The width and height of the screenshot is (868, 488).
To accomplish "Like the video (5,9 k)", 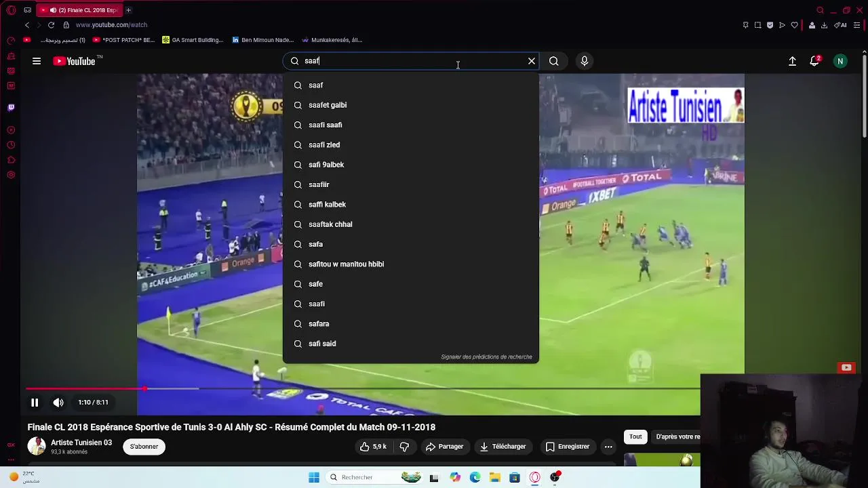I will [373, 447].
